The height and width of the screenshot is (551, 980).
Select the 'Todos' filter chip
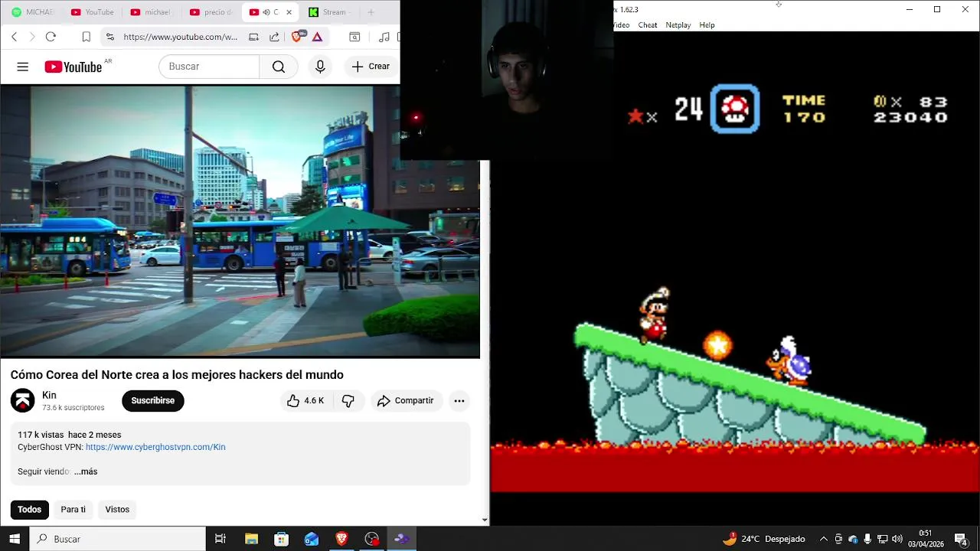coord(29,510)
